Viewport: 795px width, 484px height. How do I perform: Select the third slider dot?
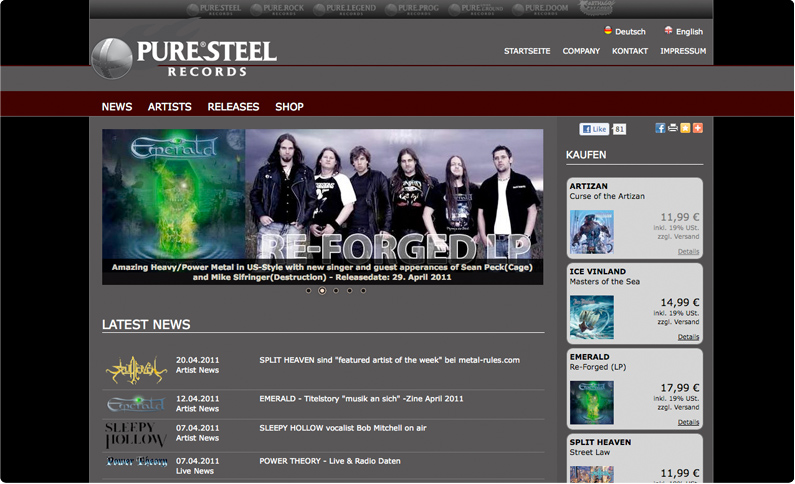coord(336,291)
